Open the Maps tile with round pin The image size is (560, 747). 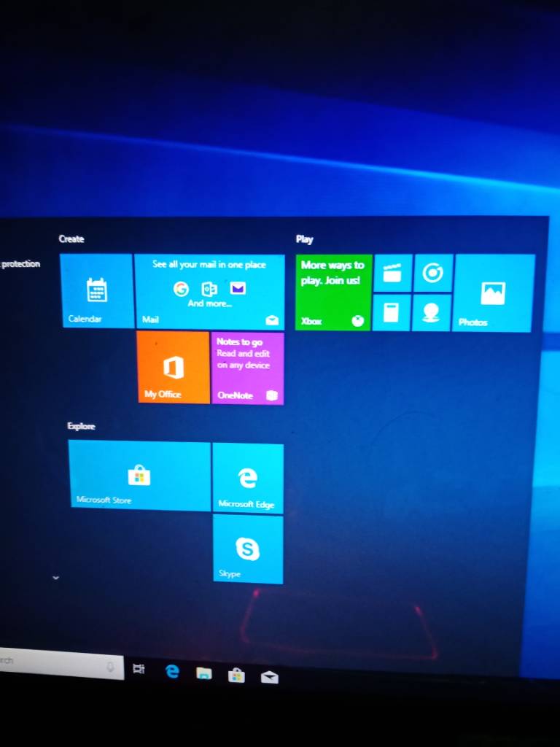pos(432,312)
